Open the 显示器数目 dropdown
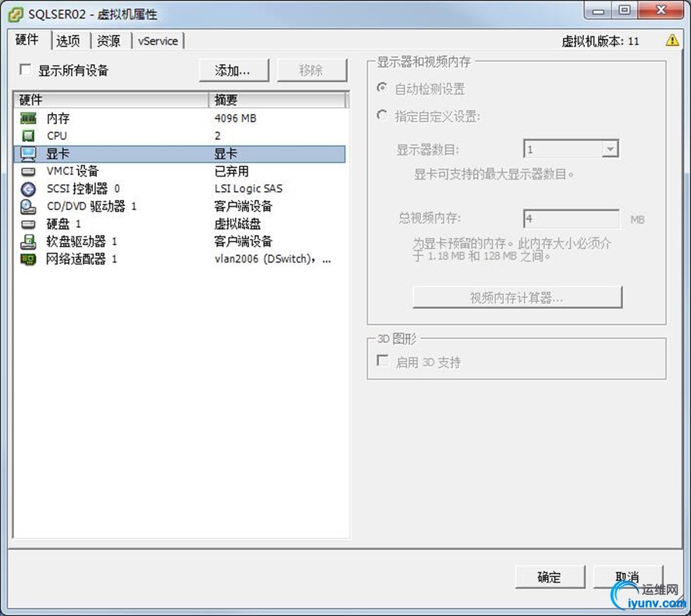 click(x=610, y=149)
